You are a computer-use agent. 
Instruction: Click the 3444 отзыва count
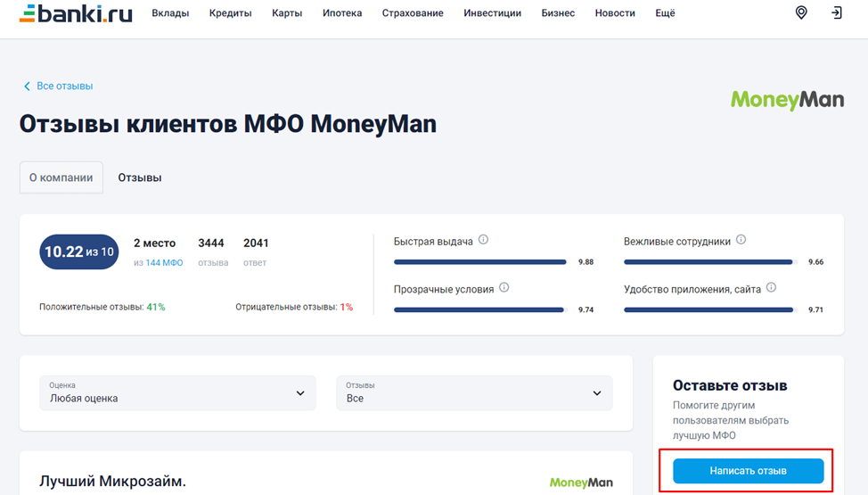pyautogui.click(x=213, y=252)
